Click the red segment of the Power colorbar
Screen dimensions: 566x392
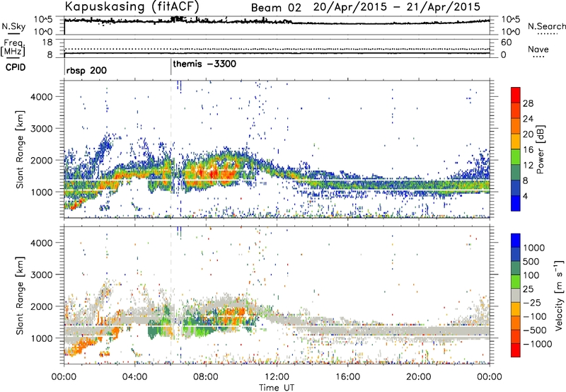pos(516,95)
